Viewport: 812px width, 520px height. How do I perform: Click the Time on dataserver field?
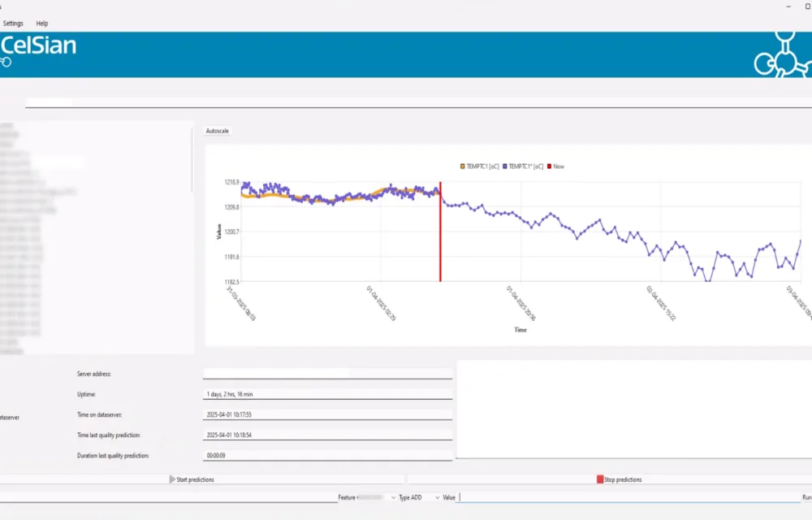coord(327,414)
